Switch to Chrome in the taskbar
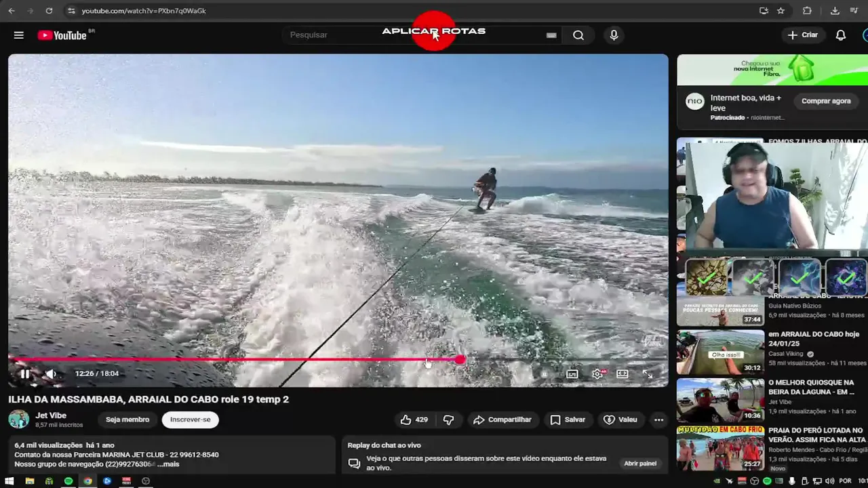Screen dimensions: 868x488 coord(87,481)
